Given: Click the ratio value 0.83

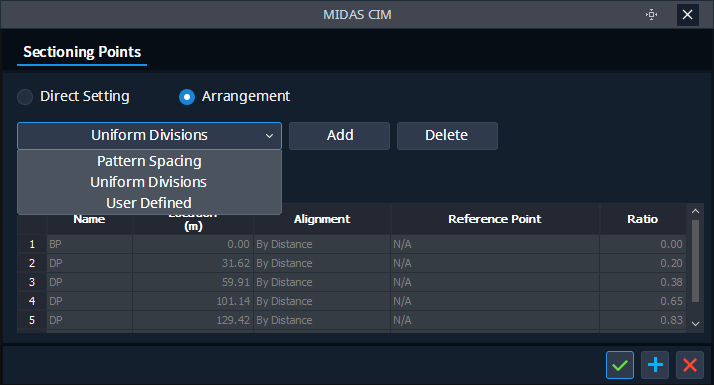Looking at the screenshot, I should [643, 320].
